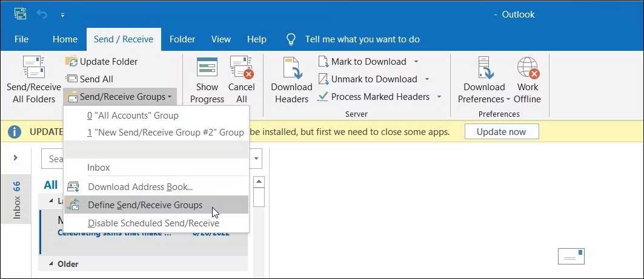
Task: Click Download Headers icon
Action: click(291, 68)
